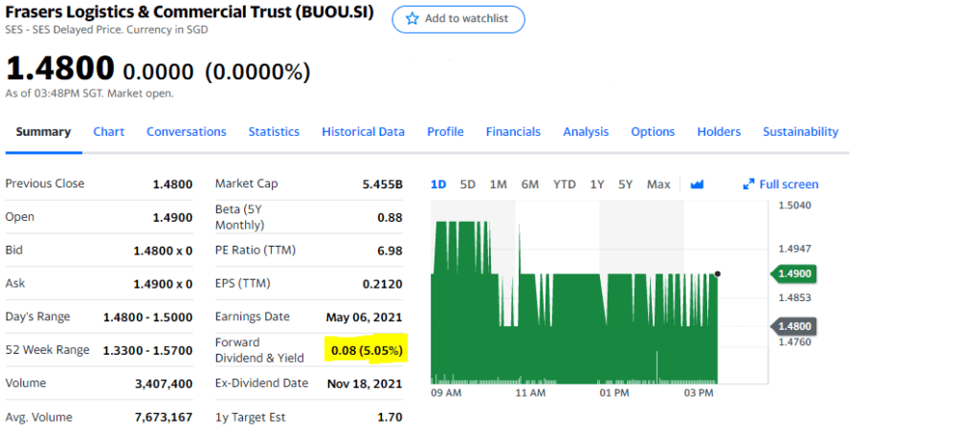
Task: Click the large 1.4800 current price
Action: click(60, 68)
